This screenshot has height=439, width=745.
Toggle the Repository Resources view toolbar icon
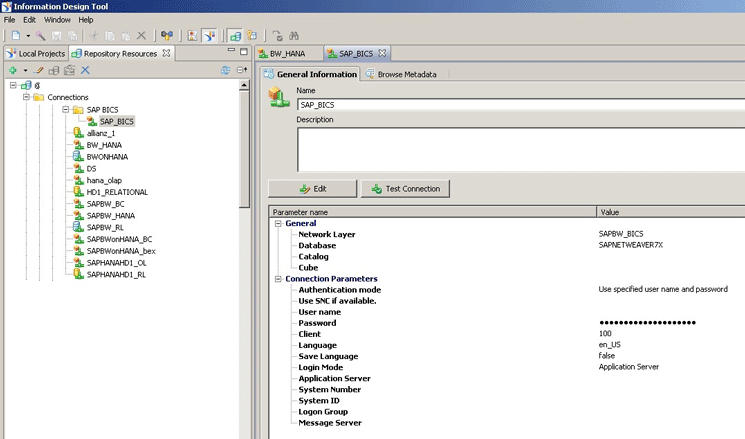coord(235,36)
